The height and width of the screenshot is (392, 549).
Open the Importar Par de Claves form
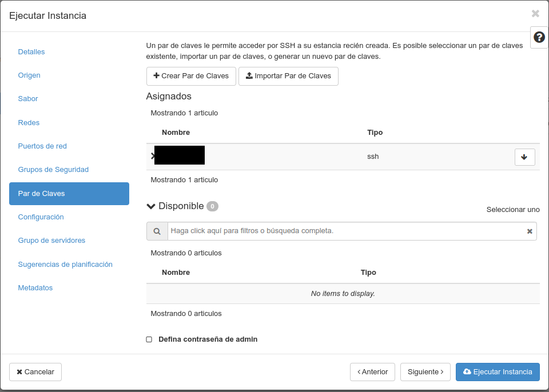pos(288,75)
